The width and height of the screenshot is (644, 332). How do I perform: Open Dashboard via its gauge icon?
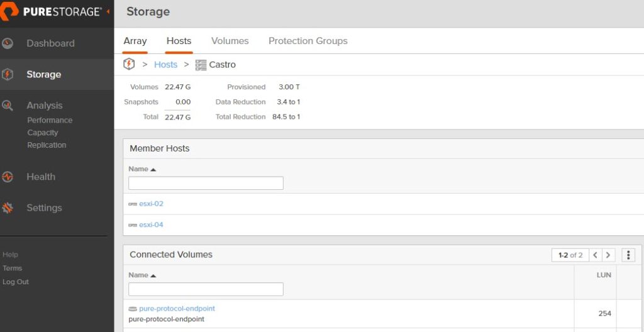coord(8,43)
